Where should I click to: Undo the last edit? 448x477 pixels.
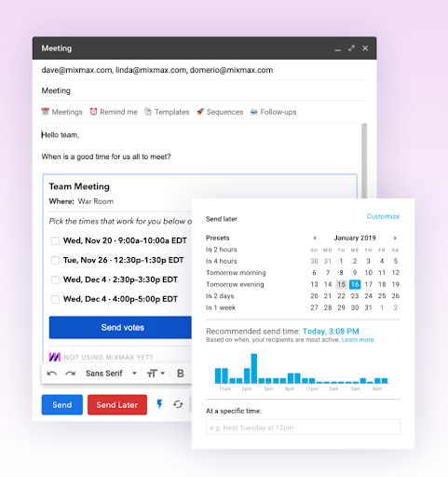[52, 374]
